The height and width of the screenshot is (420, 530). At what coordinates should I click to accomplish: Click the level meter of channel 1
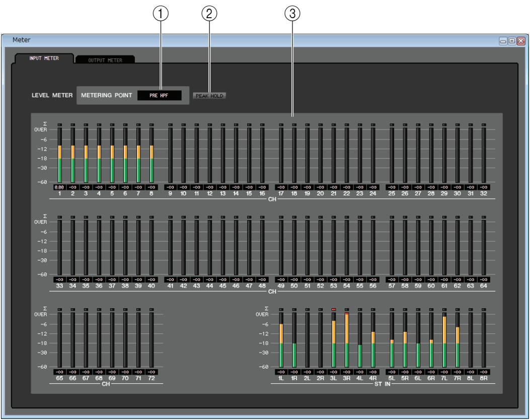60,155
